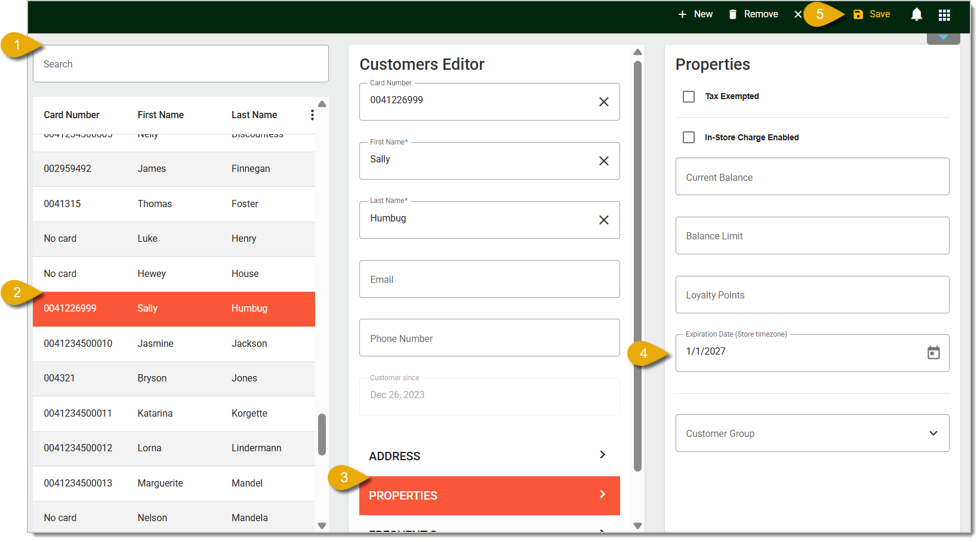Open the notifications bell
Viewport: 980px width, 542px height.
pos(917,14)
